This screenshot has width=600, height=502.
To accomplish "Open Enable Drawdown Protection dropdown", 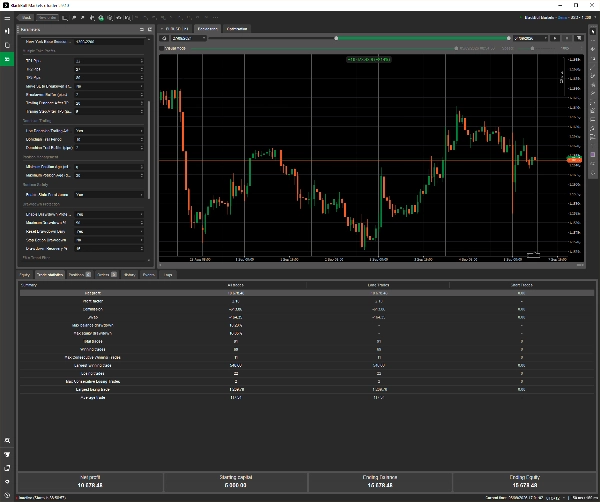I will [109, 214].
